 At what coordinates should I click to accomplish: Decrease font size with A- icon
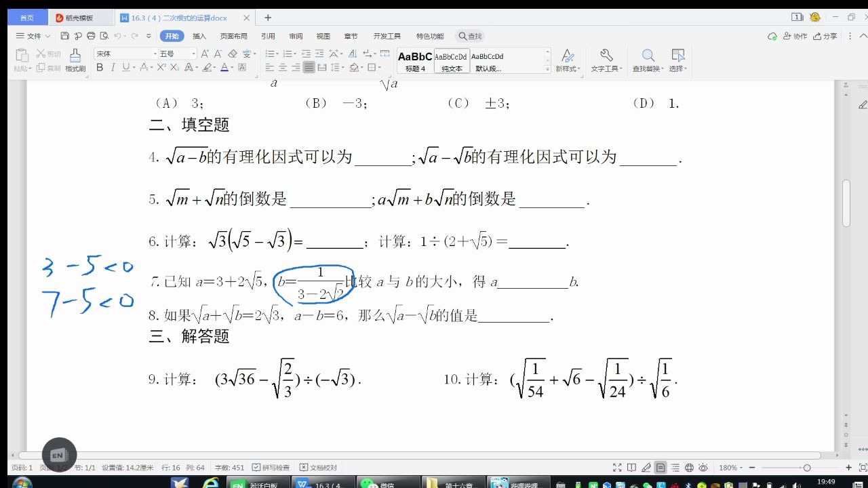pos(218,54)
